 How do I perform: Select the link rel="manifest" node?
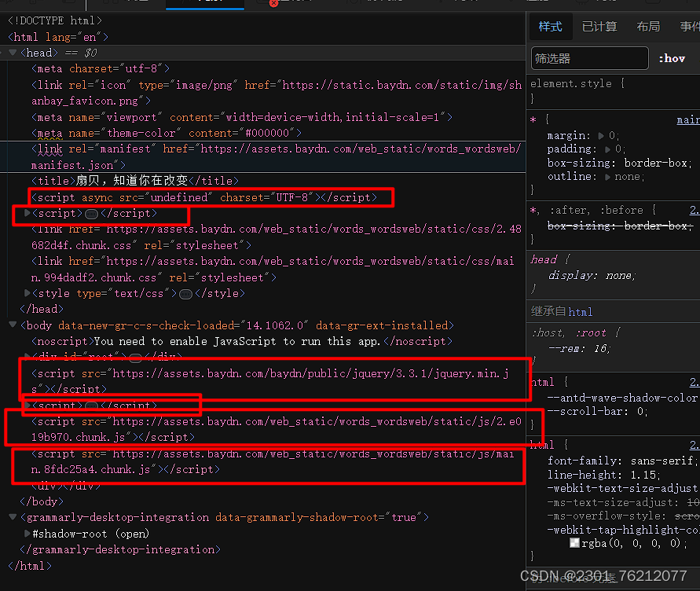(x=276, y=157)
